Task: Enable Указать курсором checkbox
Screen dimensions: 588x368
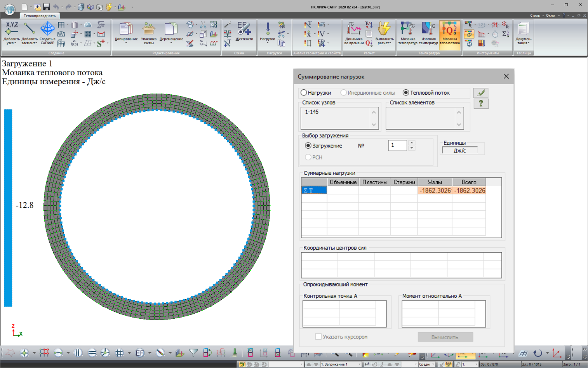Action: [318, 337]
